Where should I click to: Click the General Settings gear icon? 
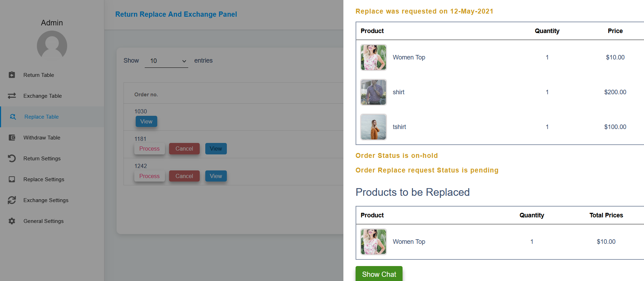coord(12,221)
